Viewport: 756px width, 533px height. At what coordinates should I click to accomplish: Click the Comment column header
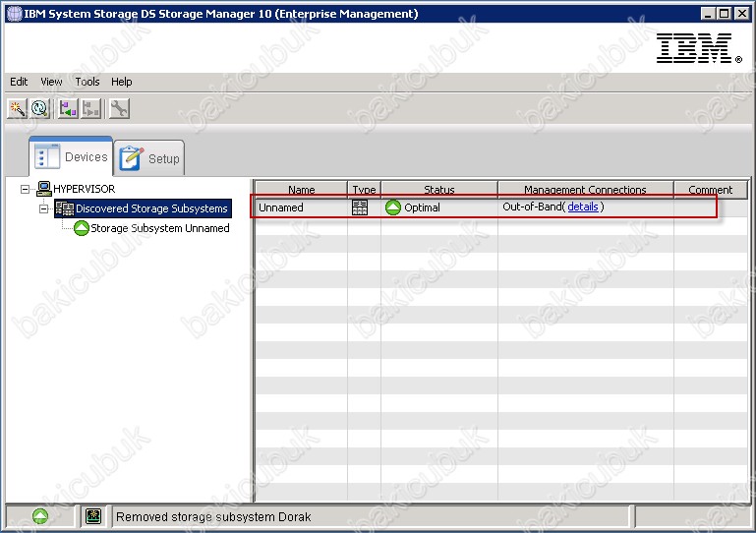pos(711,190)
